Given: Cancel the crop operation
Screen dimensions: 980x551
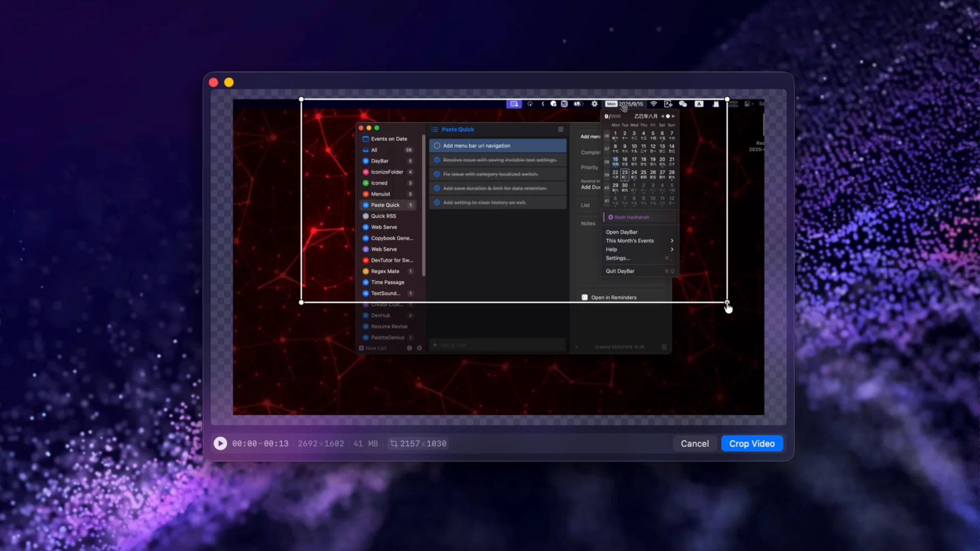Looking at the screenshot, I should 694,443.
